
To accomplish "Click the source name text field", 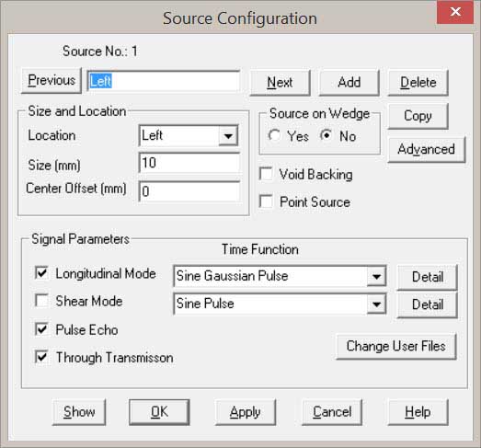I will pos(164,81).
